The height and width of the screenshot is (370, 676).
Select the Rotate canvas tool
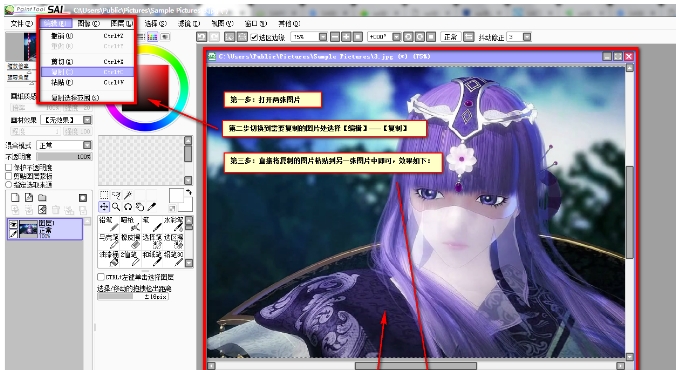click(x=128, y=207)
